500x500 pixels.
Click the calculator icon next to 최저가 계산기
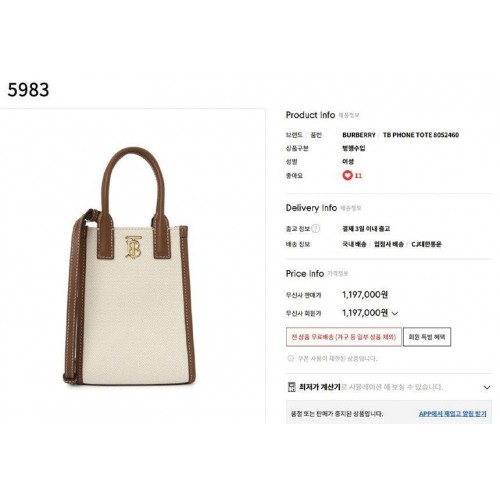pos(292,387)
